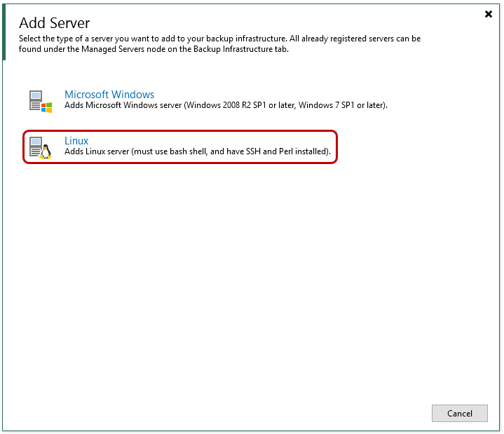
Task: Click the Add Server heading
Action: click(x=54, y=23)
